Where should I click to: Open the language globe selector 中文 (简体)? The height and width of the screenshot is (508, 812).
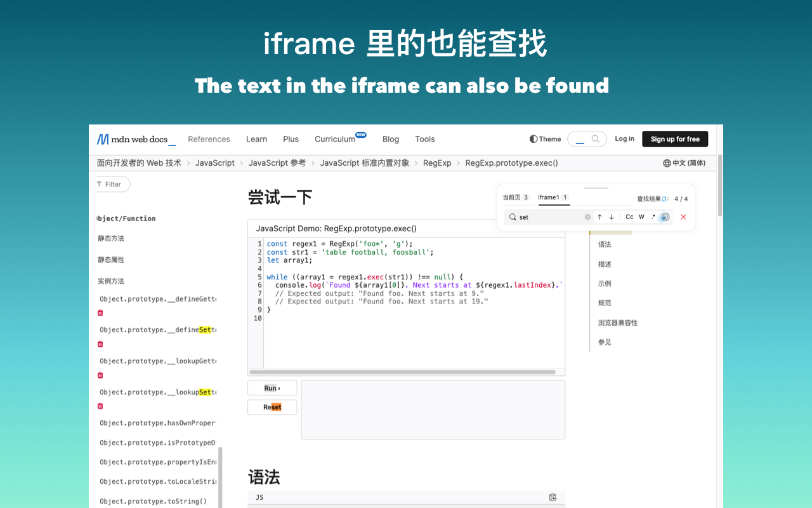(x=684, y=163)
